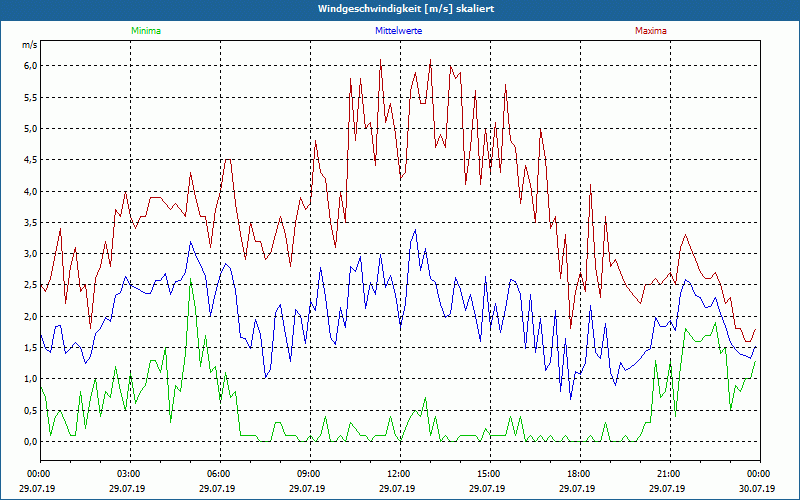Viewport: 800px width, 500px height.
Task: Click the '2,0' y-axis value
Action: pos(31,316)
